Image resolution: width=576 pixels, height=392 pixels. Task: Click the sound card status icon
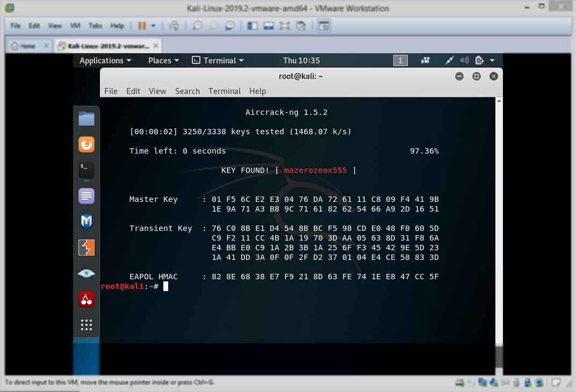pos(494,382)
